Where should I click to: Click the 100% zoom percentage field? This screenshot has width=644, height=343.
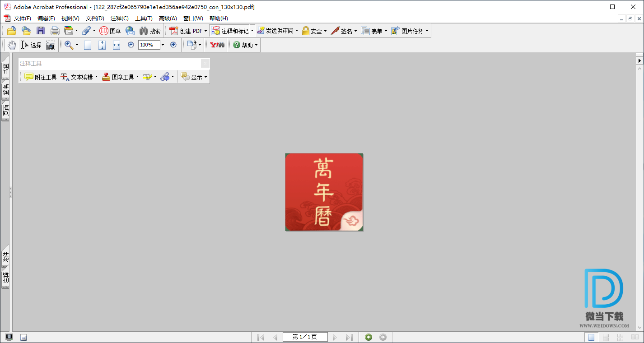pos(149,45)
